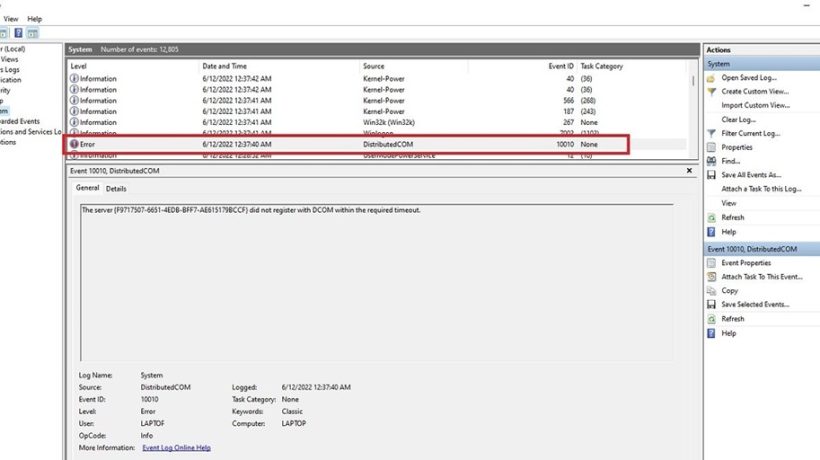Click Attach Task To This Event icon
Viewport: 820px width, 460px height.
(x=711, y=277)
